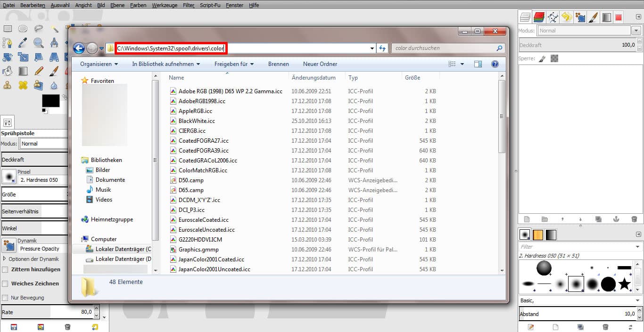The image size is (644, 332).
Task: Expand Optionen der Dynamik section
Action: (5, 259)
